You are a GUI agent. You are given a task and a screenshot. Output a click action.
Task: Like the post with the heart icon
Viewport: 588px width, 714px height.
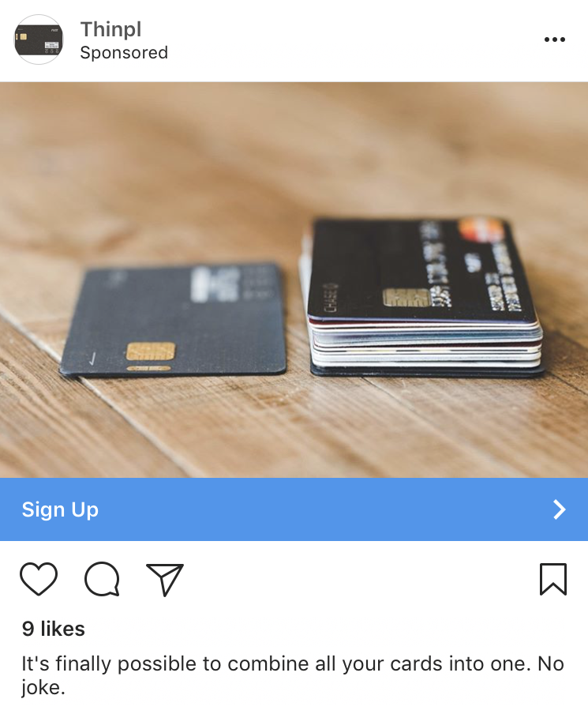[x=39, y=579]
